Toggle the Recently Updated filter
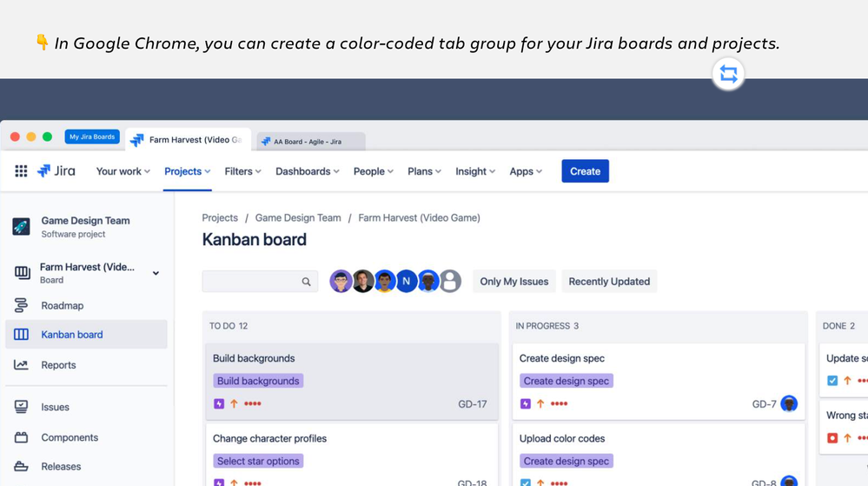 (609, 282)
